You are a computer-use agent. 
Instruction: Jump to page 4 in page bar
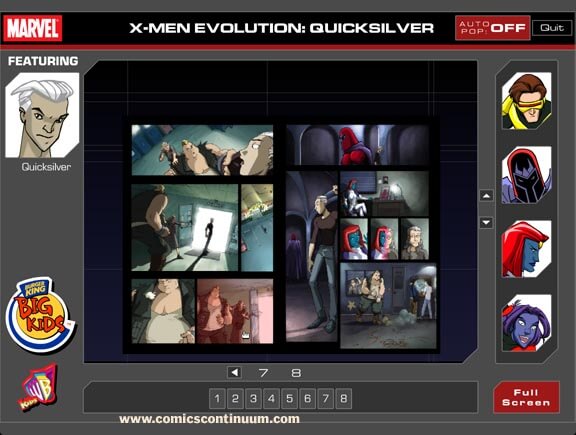(271, 399)
